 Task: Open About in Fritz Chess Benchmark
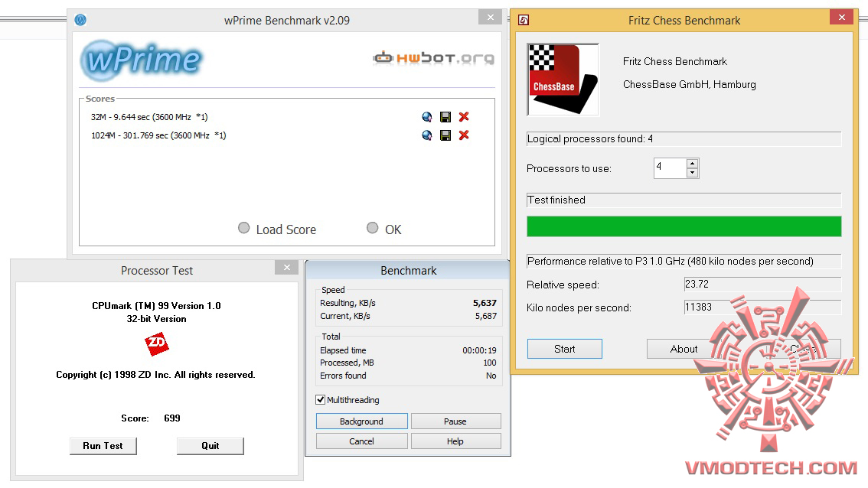click(x=684, y=349)
